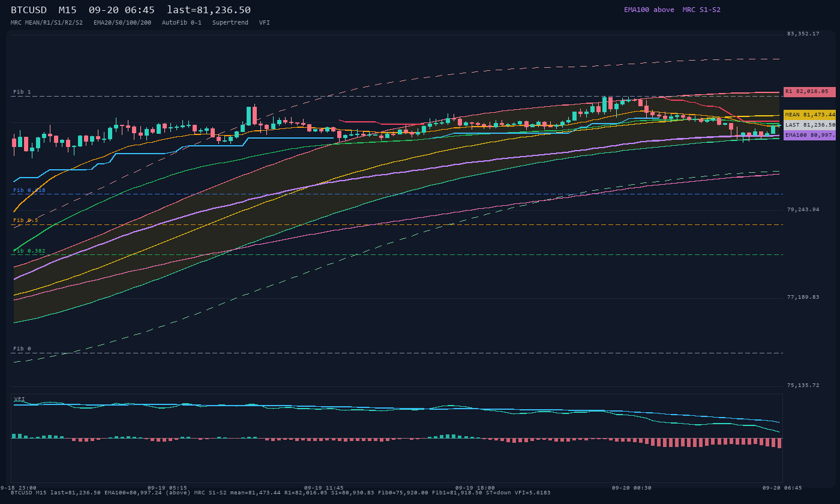The image size is (840, 504).
Task: Click the red R1 82,016.05 price tag
Action: pyautogui.click(x=809, y=92)
